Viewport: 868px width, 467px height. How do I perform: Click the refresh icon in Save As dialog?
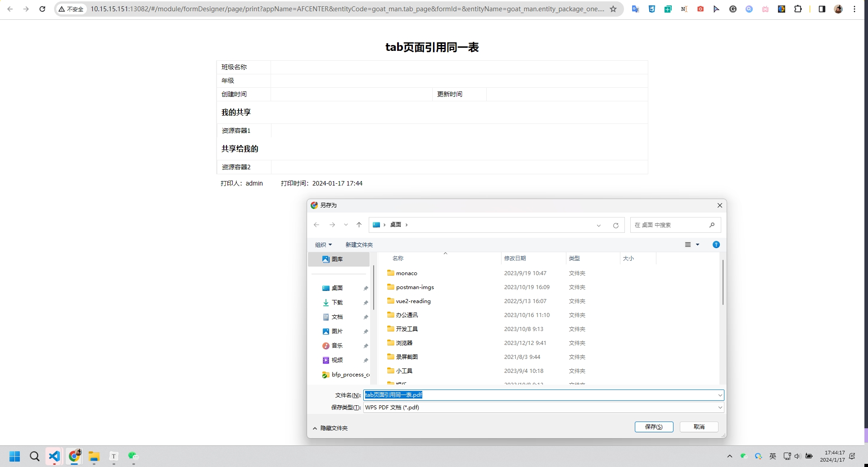pos(615,225)
